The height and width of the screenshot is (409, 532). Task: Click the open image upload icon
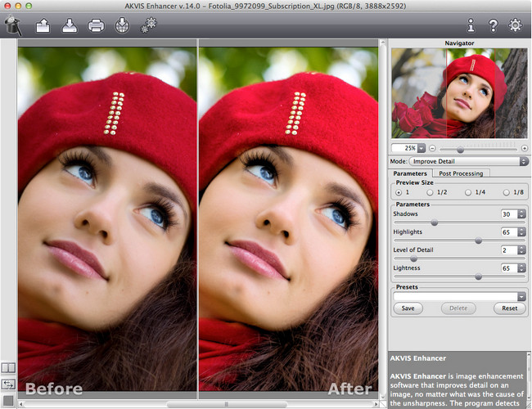point(43,26)
